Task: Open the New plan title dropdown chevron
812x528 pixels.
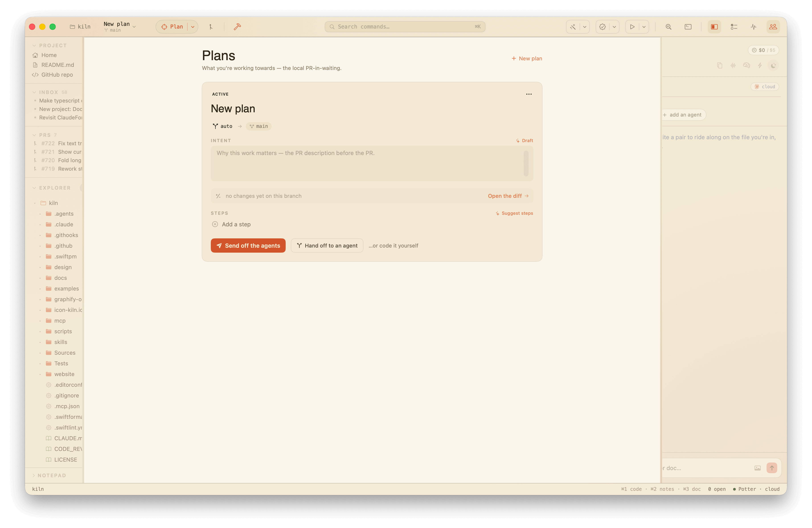Action: coord(134,27)
